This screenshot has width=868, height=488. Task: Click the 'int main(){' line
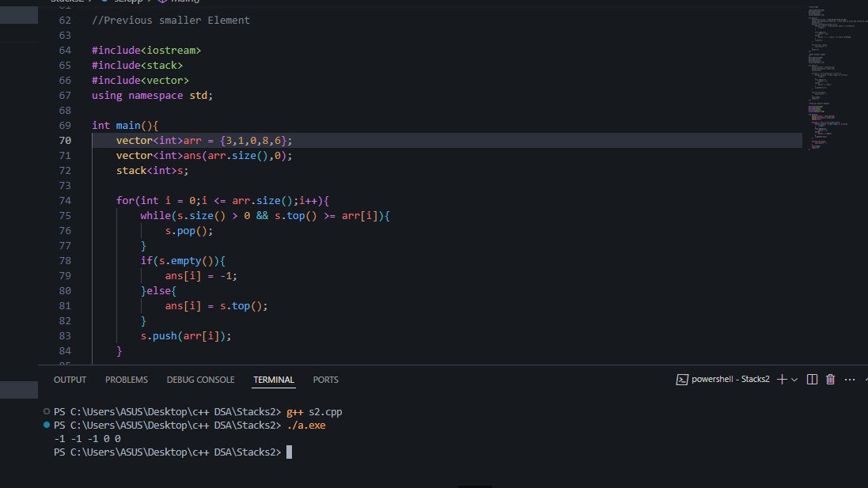[125, 126]
